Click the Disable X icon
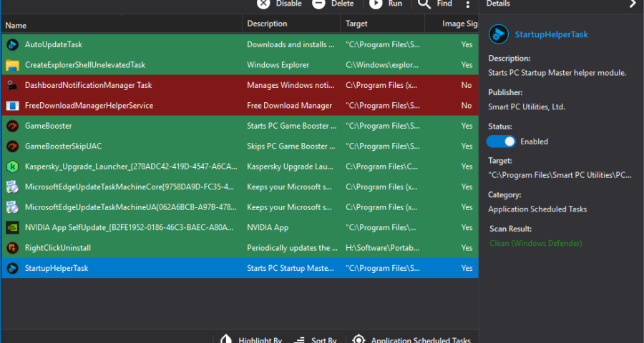This screenshot has height=343, width=644. [x=263, y=4]
